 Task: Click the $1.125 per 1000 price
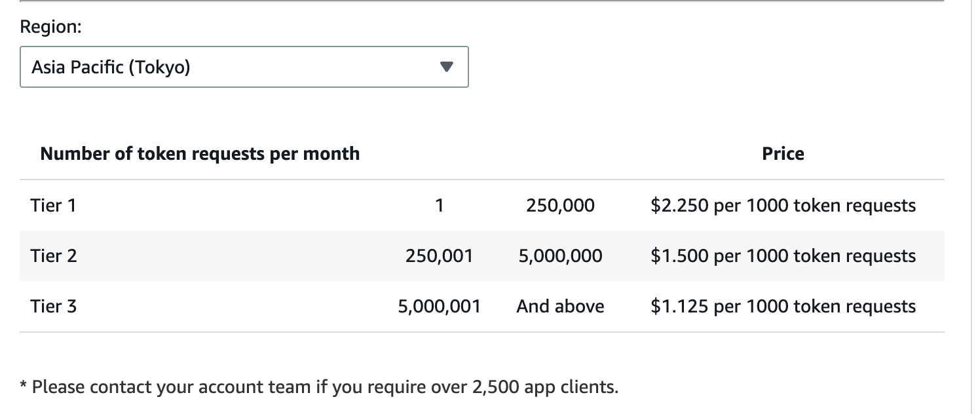tap(783, 306)
